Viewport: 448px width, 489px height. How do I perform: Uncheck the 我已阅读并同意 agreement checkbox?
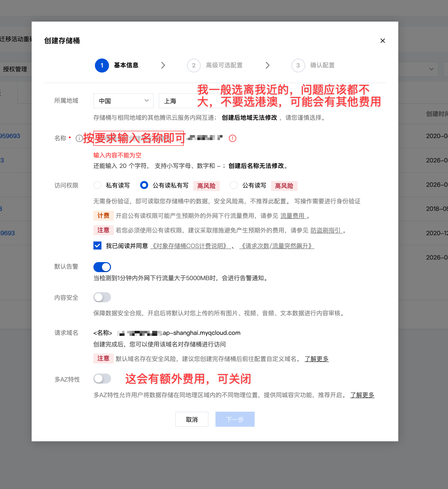[x=97, y=246]
